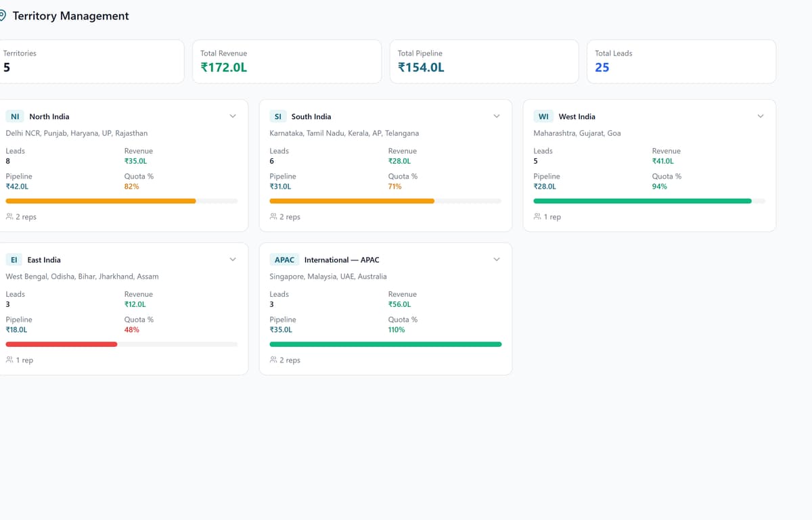Click the SI territory badge

point(278,116)
